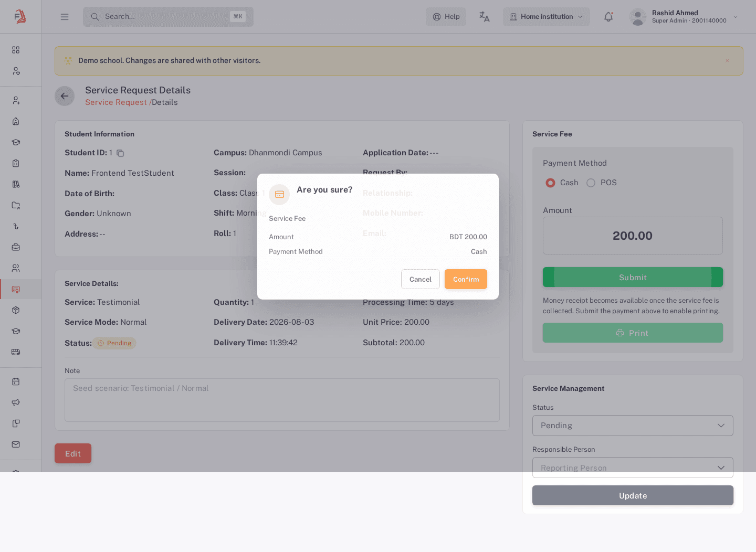756x552 pixels.
Task: Open the taka currency sidebar icon
Action: 16,226
